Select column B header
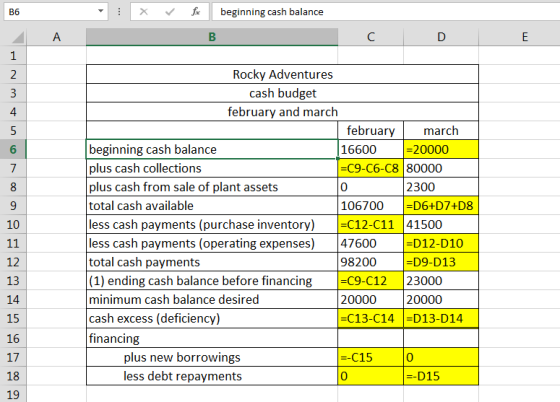Screen dimensions: 560x402 coord(212,37)
